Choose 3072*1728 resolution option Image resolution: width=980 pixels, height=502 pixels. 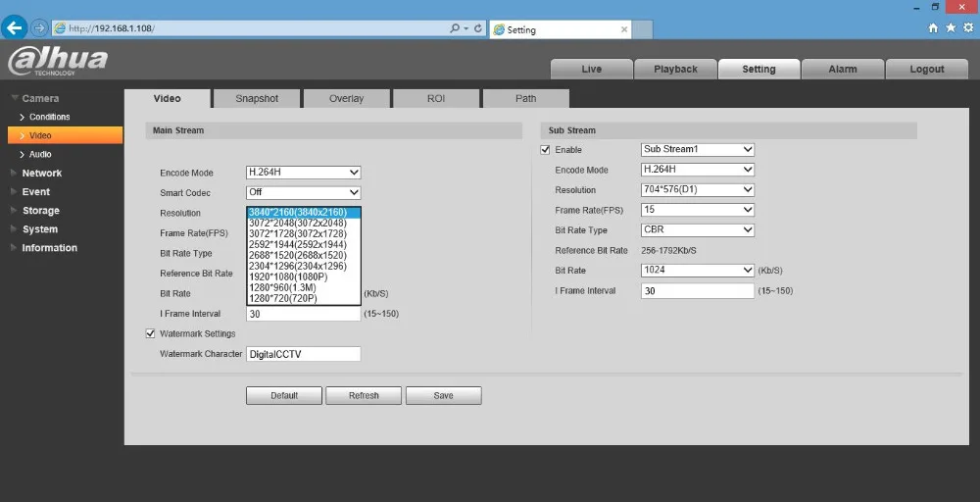tap(304, 233)
